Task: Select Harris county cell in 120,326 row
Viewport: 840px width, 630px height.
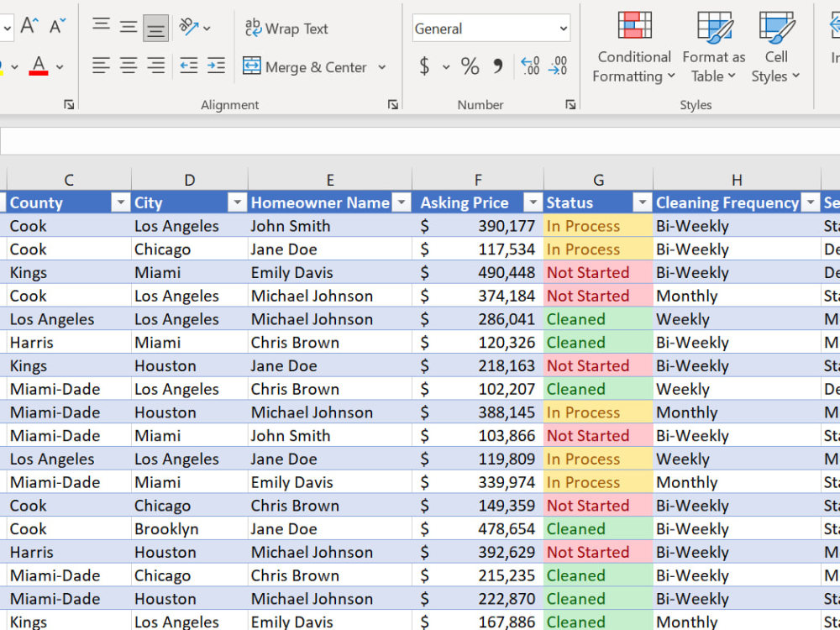Action: pyautogui.click(x=69, y=343)
